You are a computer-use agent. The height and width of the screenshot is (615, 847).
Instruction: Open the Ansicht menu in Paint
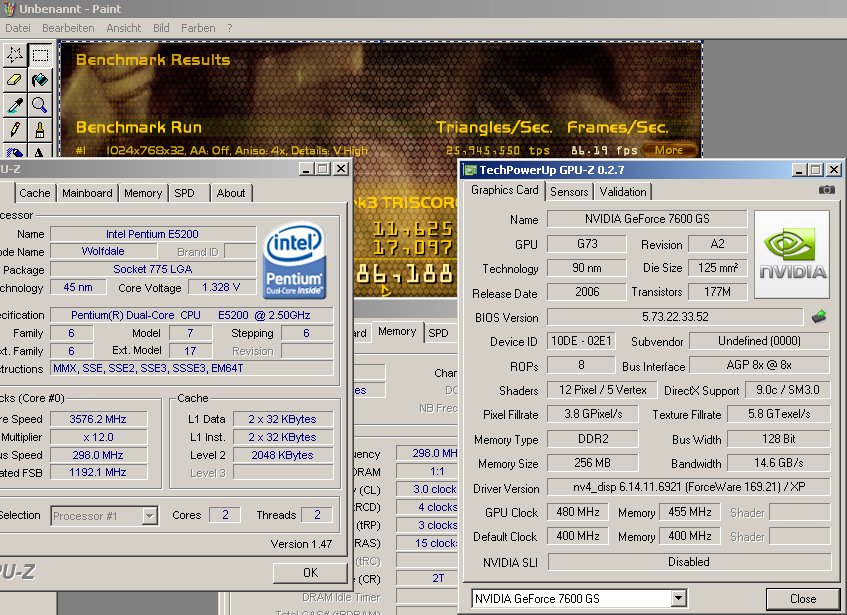(x=124, y=28)
